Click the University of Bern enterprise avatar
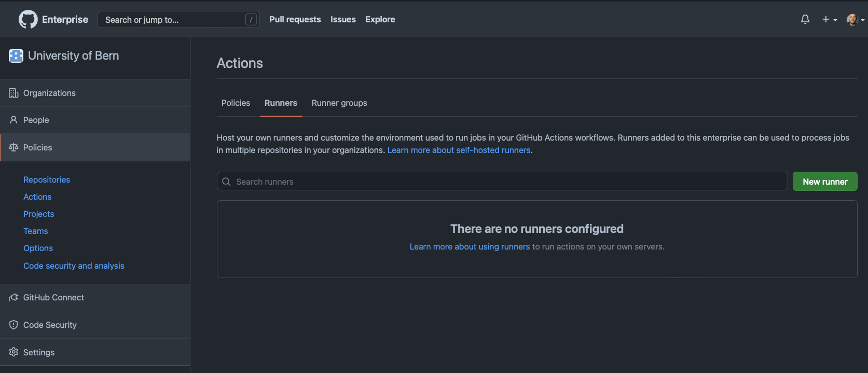The width and height of the screenshot is (868, 373). (x=16, y=56)
